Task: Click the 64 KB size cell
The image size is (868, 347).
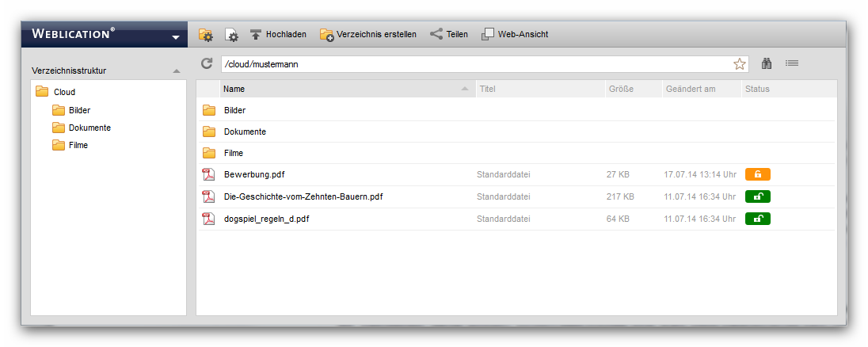Action: click(618, 219)
